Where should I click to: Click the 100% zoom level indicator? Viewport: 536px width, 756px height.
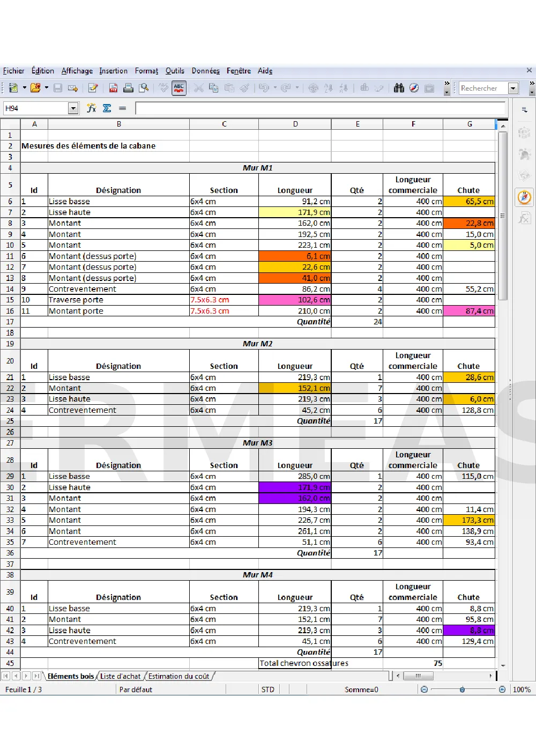coord(522,690)
